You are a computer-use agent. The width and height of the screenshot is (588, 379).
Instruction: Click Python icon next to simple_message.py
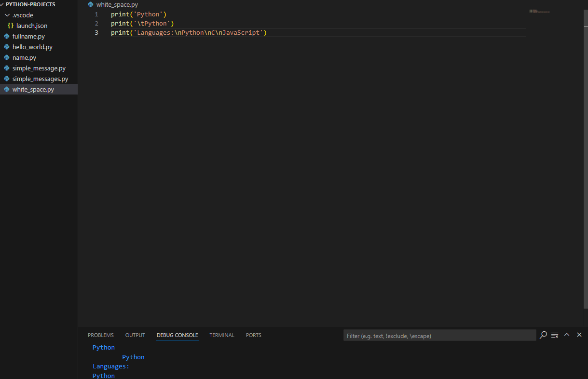click(x=7, y=68)
